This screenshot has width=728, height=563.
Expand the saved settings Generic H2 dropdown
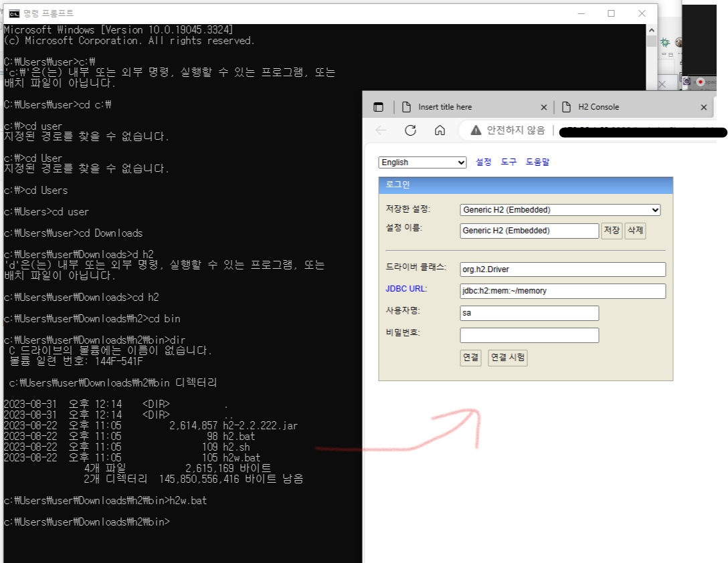coord(561,210)
